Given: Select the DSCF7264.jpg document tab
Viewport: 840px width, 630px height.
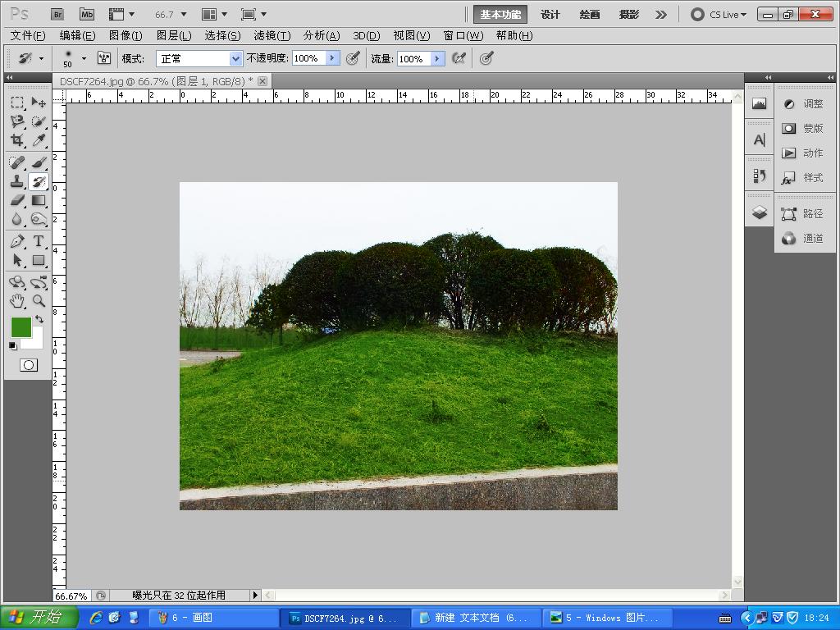Looking at the screenshot, I should pyautogui.click(x=162, y=81).
